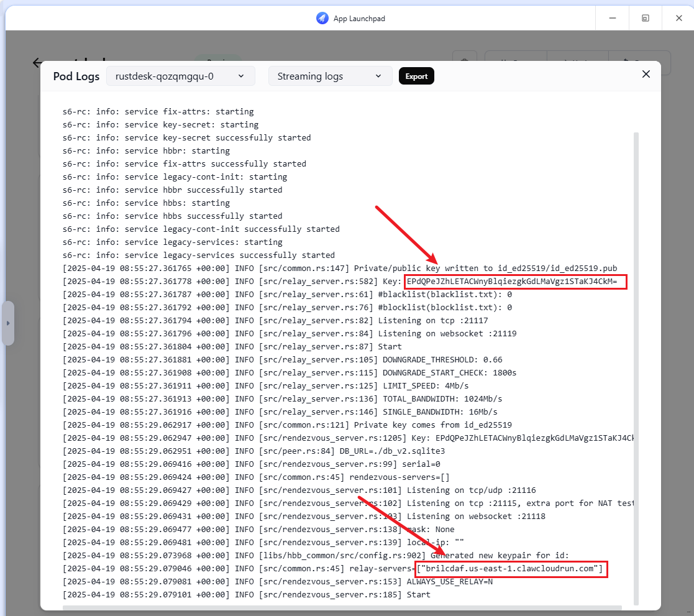Click the horizontal log scrollbar
The image size is (694, 616).
click(342, 607)
